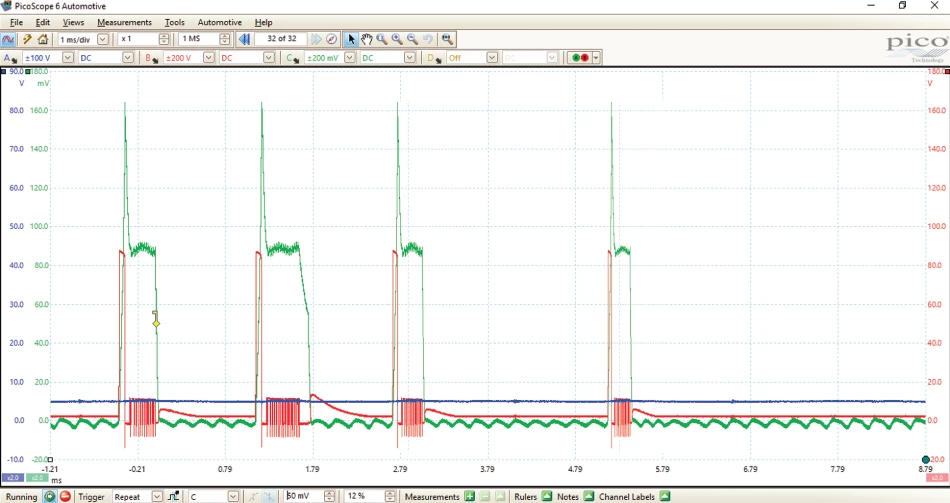
Task: Open Channel D options button
Action: 434,58
